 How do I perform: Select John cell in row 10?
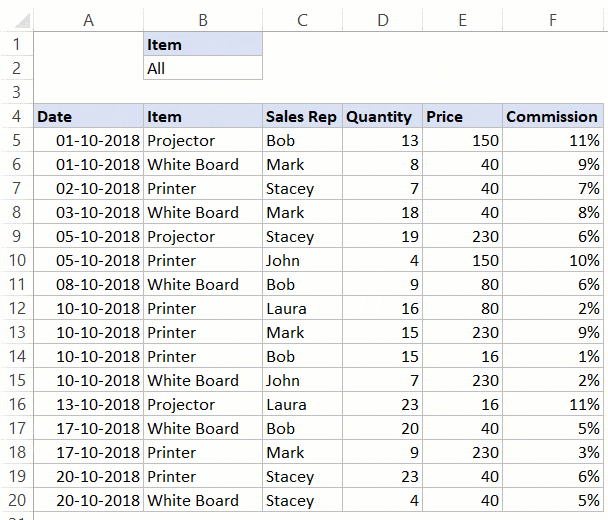[x=302, y=260]
